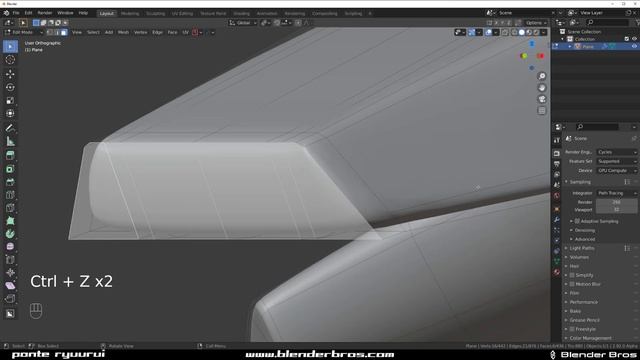This screenshot has width=640, height=360.
Task: Open the Device GPU Compute dropdown
Action: click(617, 171)
